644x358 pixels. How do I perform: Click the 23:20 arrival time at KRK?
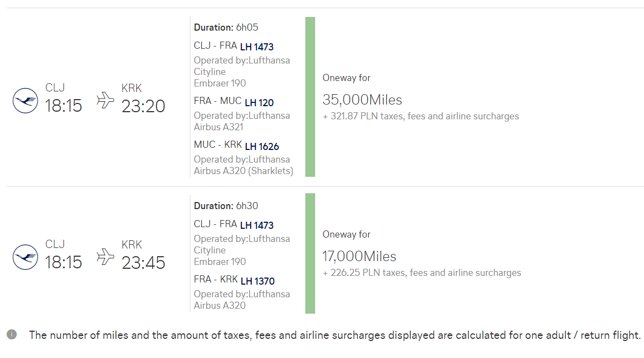pos(143,106)
